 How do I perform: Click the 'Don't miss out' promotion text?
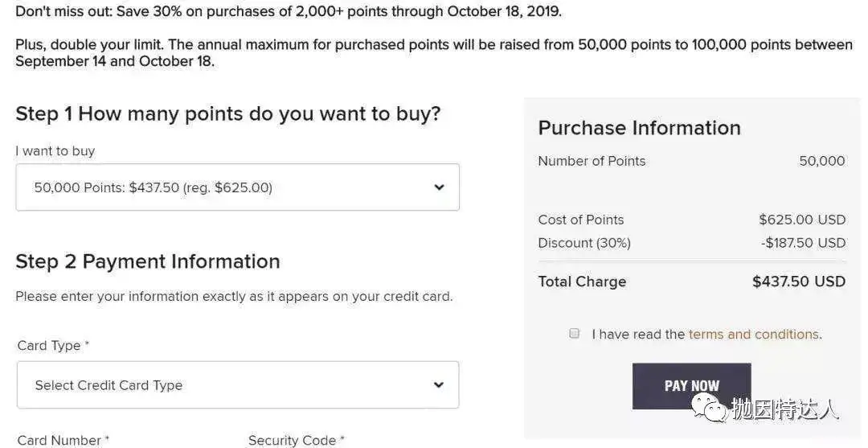pos(289,12)
